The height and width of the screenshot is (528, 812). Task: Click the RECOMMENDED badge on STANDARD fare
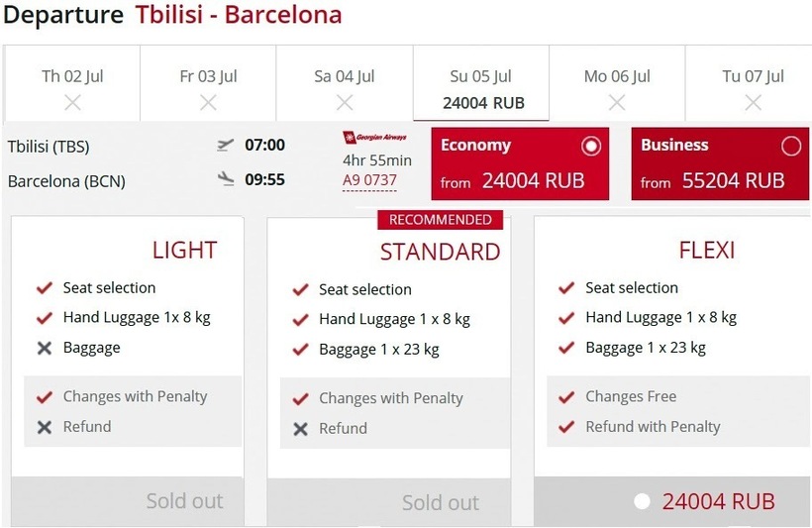(440, 220)
